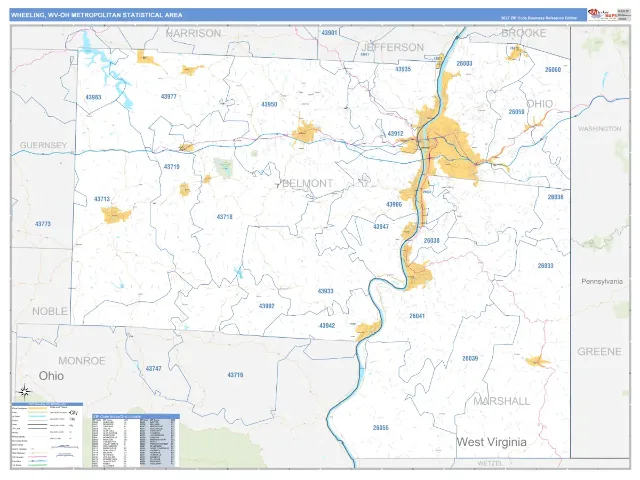
Task: Select the GUERNSEY county label
Action: click(x=43, y=145)
